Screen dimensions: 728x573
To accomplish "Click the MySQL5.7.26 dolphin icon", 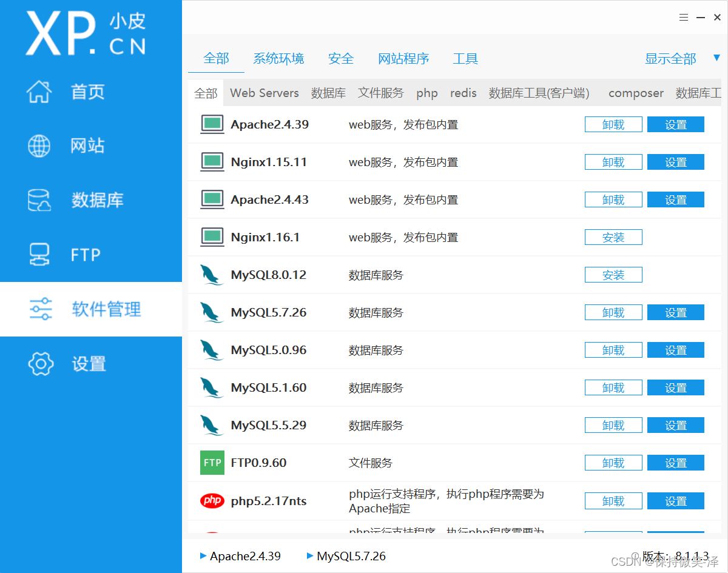I will [x=212, y=312].
